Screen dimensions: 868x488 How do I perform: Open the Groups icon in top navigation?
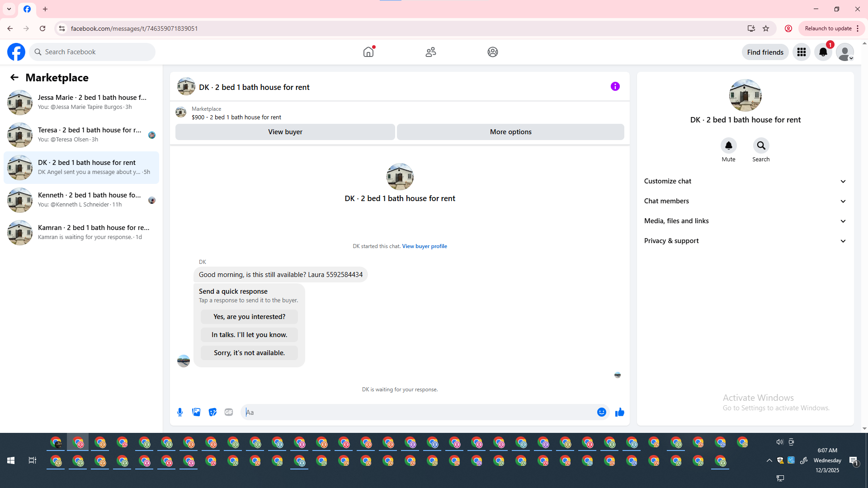pos(493,52)
